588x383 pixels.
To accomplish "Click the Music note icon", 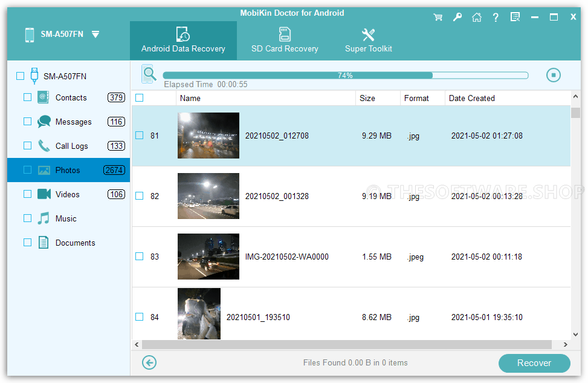I will 44,218.
